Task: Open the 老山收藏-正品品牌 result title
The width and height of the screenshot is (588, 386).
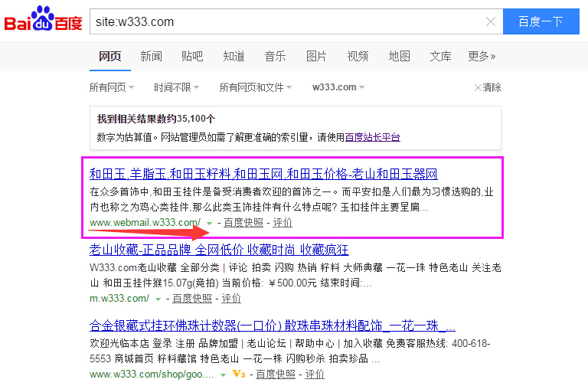Action: click(219, 250)
